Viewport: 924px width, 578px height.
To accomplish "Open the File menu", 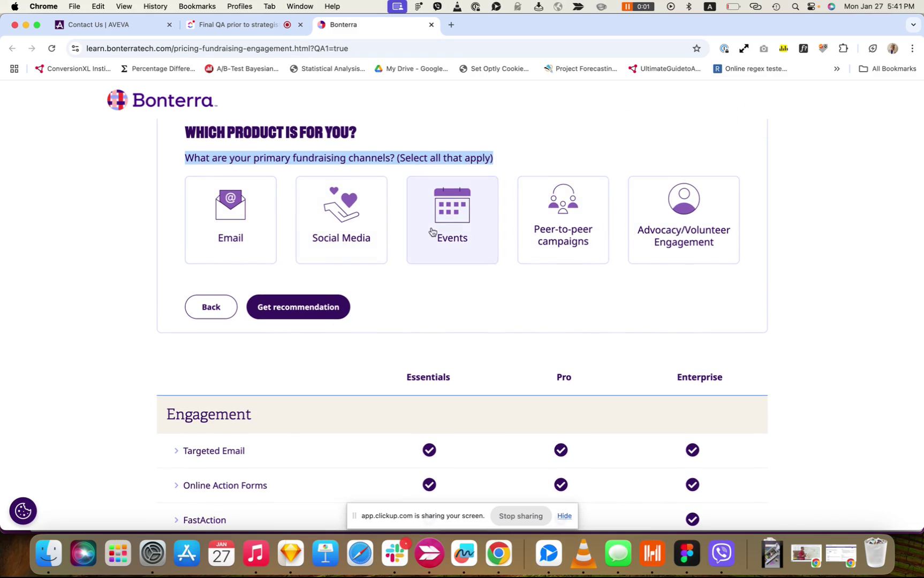I will coord(74,6).
